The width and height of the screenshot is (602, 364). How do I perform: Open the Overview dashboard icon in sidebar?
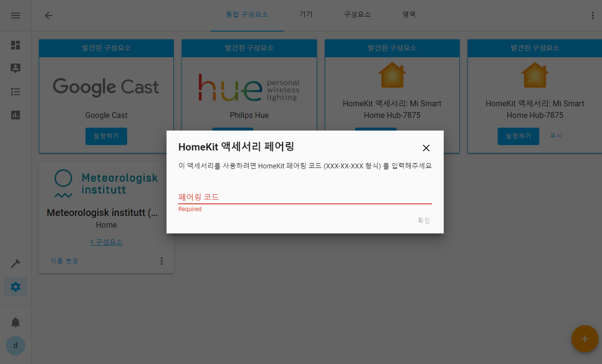16,45
